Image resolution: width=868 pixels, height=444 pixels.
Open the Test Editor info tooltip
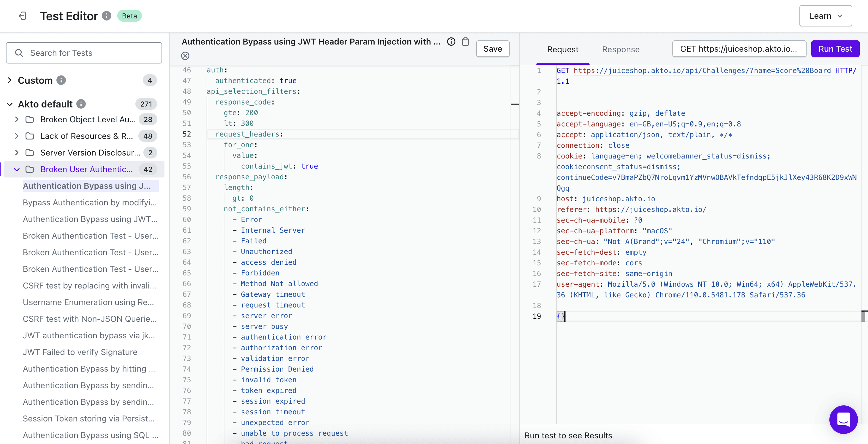107,16
